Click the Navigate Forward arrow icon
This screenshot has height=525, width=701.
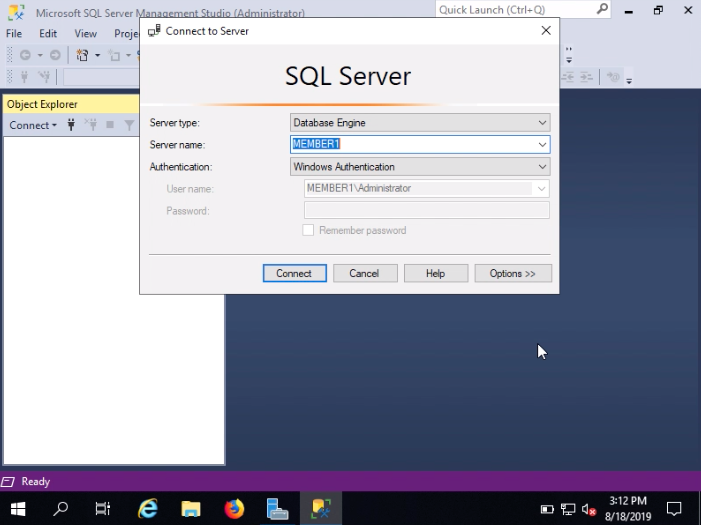pos(55,55)
